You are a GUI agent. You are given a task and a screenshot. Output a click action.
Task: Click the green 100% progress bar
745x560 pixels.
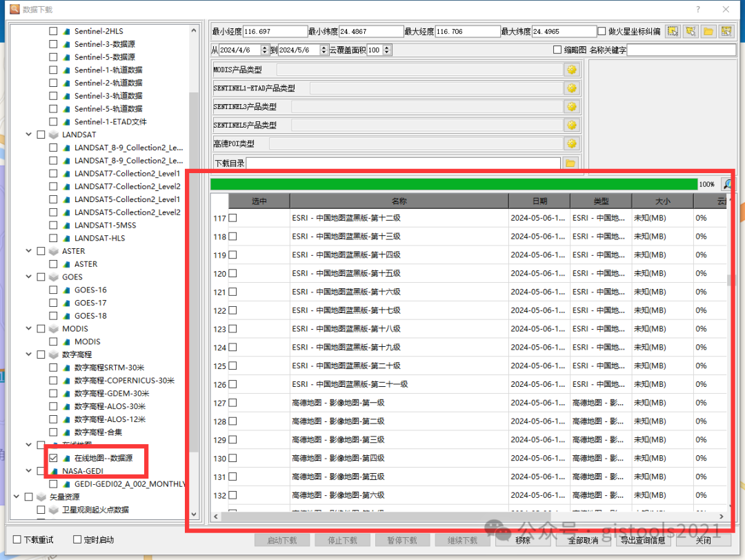click(x=454, y=184)
